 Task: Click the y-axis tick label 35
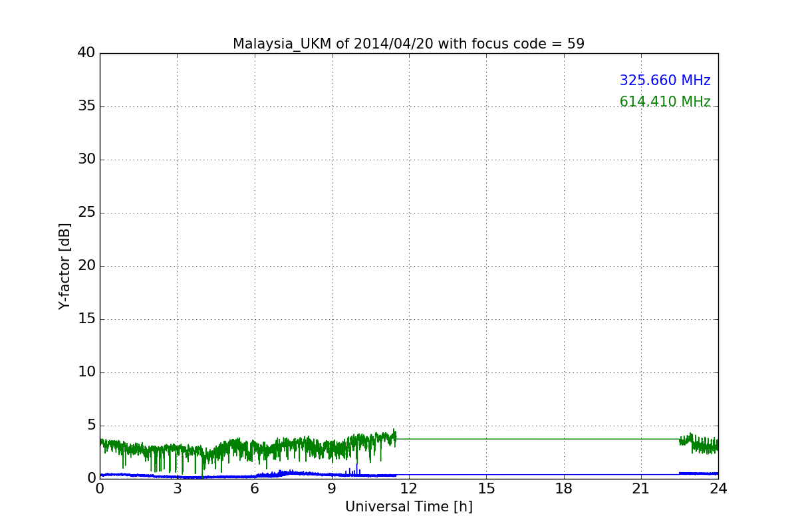pos(86,106)
